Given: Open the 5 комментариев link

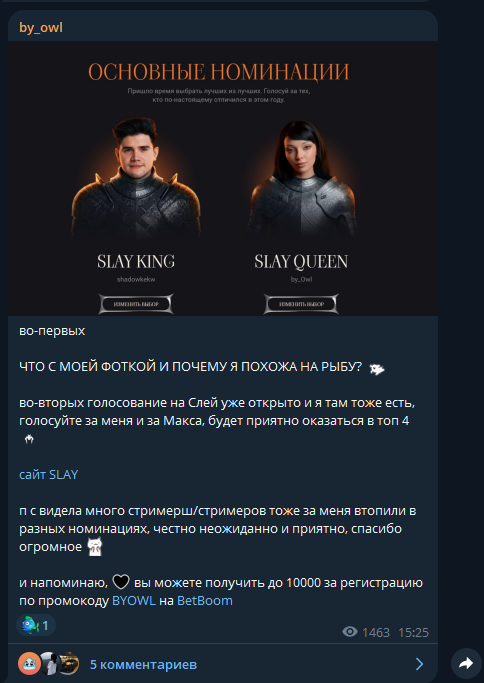Looking at the screenshot, I should click(143, 664).
